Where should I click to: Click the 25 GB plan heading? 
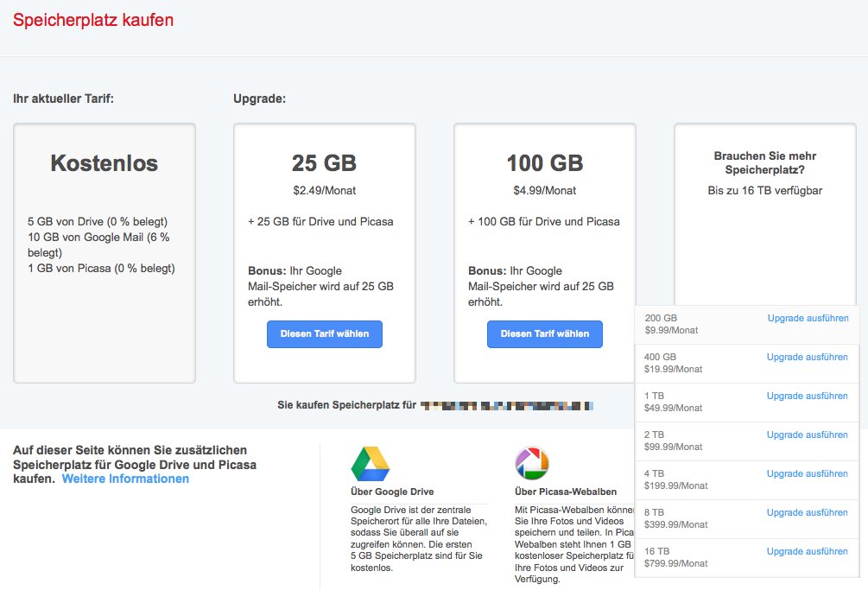point(325,163)
